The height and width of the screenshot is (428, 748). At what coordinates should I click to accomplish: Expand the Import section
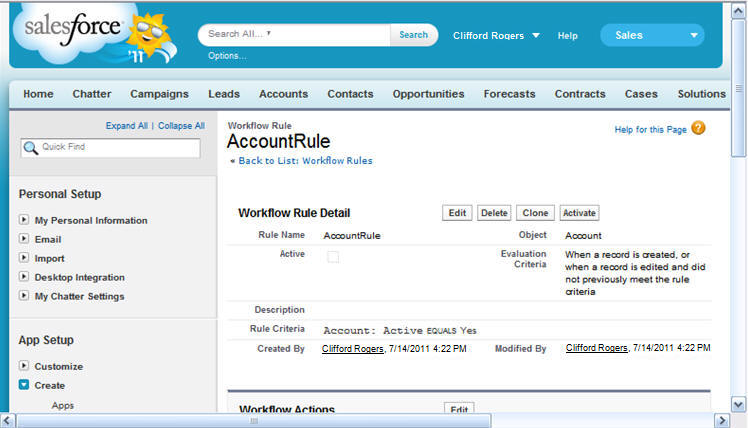pyautogui.click(x=24, y=258)
